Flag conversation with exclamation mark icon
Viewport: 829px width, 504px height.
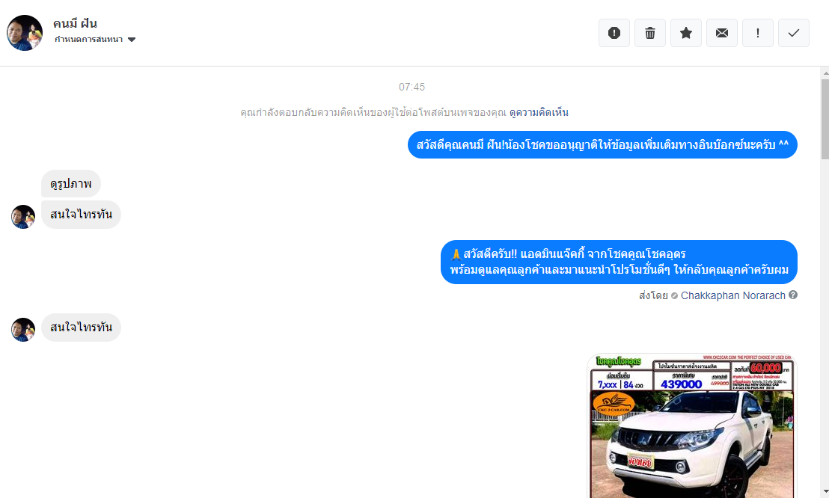pyautogui.click(x=758, y=33)
